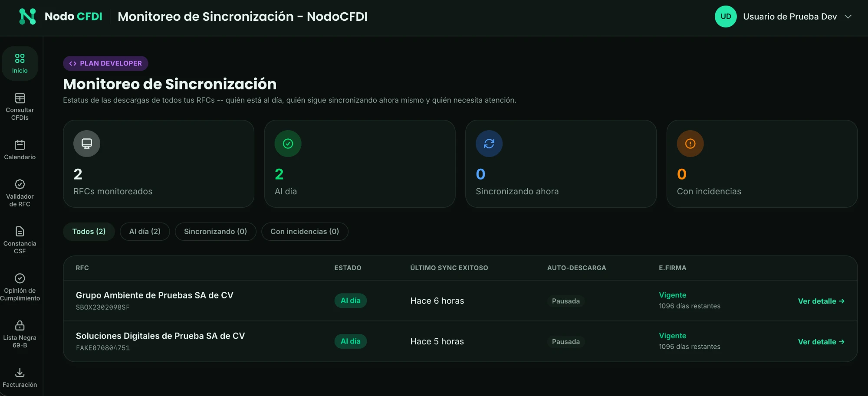This screenshot has width=868, height=396.
Task: Open the Validador de RFC tool
Action: (20, 193)
